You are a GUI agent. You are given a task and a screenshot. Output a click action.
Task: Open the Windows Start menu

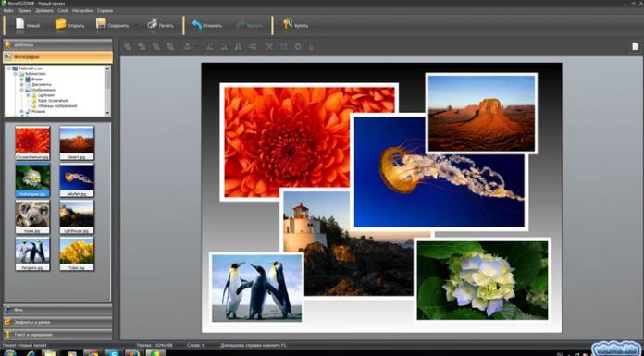pos(10,352)
